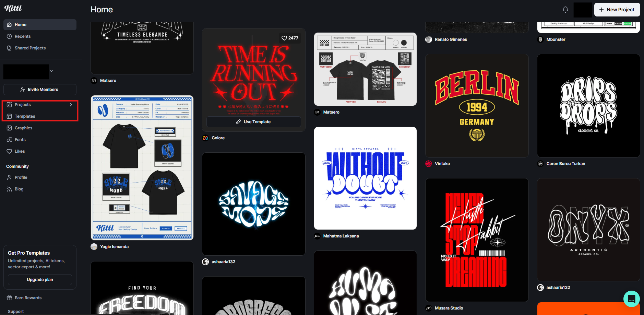Image resolution: width=644 pixels, height=315 pixels.
Task: Open the notifications bell
Action: tap(565, 10)
